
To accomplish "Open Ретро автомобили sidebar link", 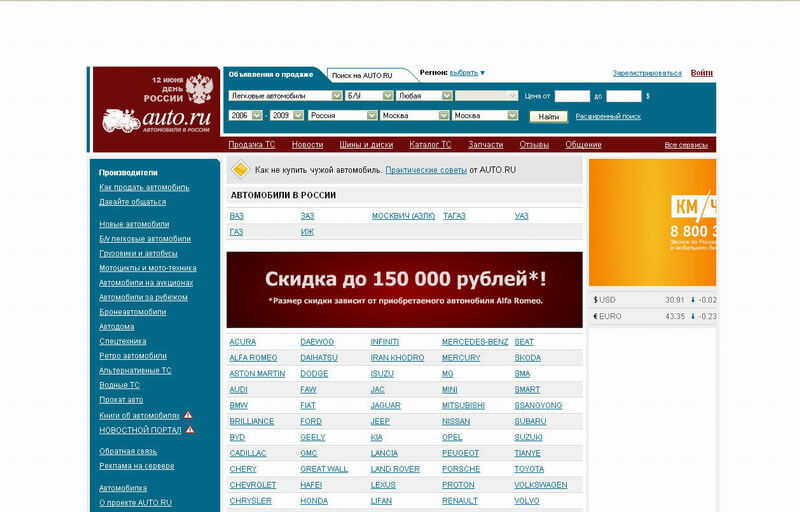I will point(133,355).
